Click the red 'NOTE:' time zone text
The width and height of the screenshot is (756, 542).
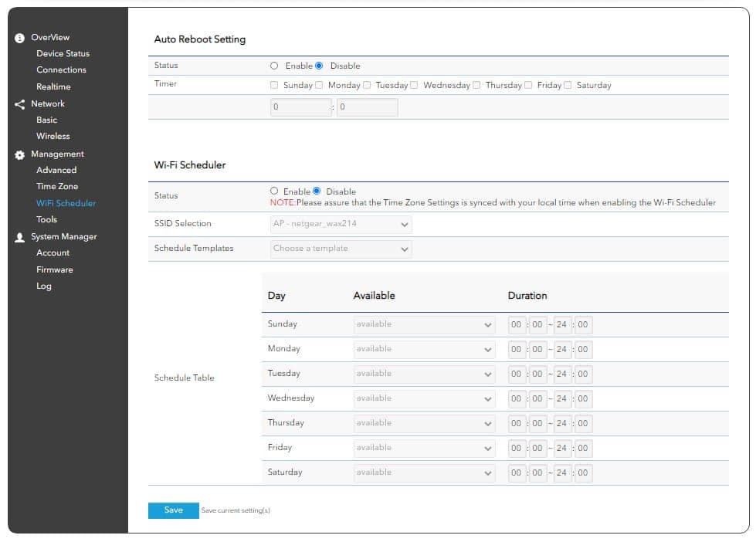pos(283,203)
